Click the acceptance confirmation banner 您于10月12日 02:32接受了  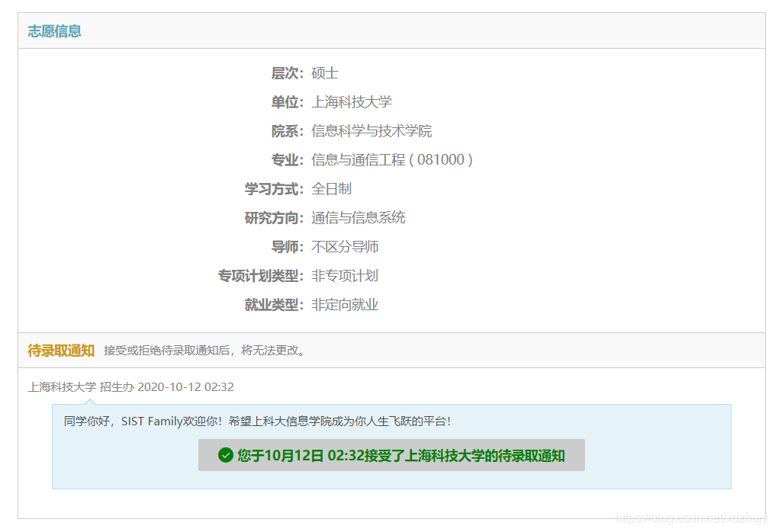391,455
